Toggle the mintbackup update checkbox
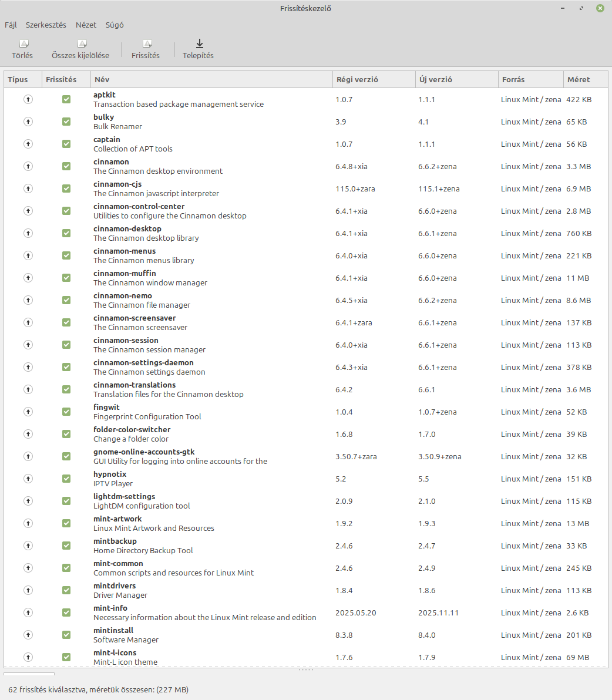Viewport: 612px width, 700px height. click(66, 546)
